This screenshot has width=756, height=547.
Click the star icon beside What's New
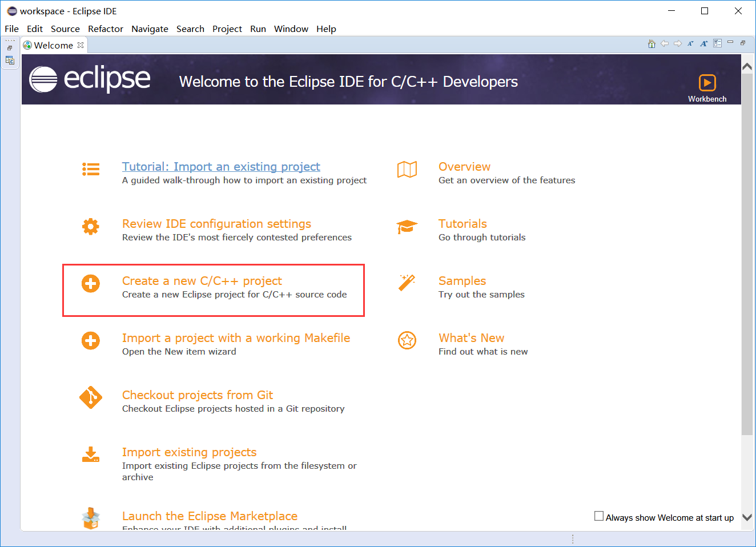click(x=407, y=341)
